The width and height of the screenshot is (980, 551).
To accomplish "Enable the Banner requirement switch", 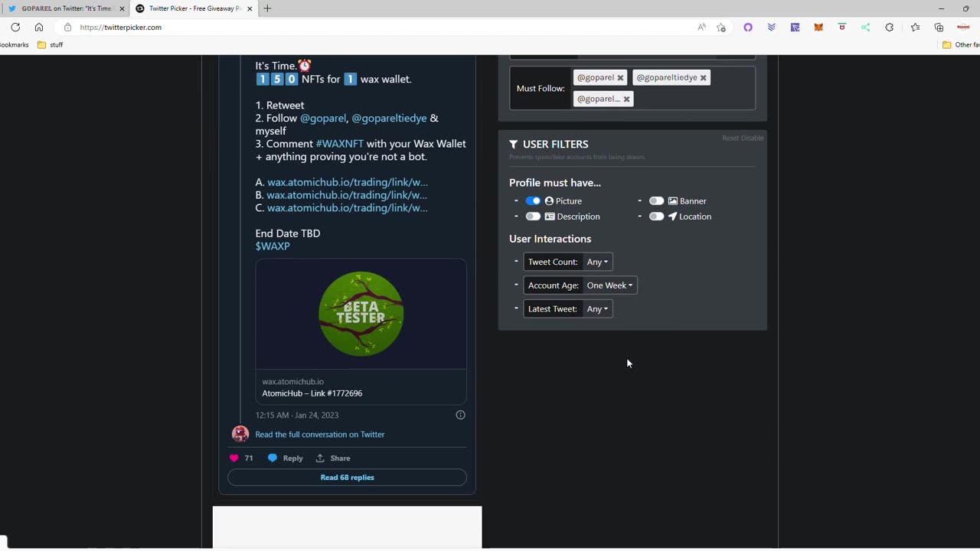I will 656,201.
